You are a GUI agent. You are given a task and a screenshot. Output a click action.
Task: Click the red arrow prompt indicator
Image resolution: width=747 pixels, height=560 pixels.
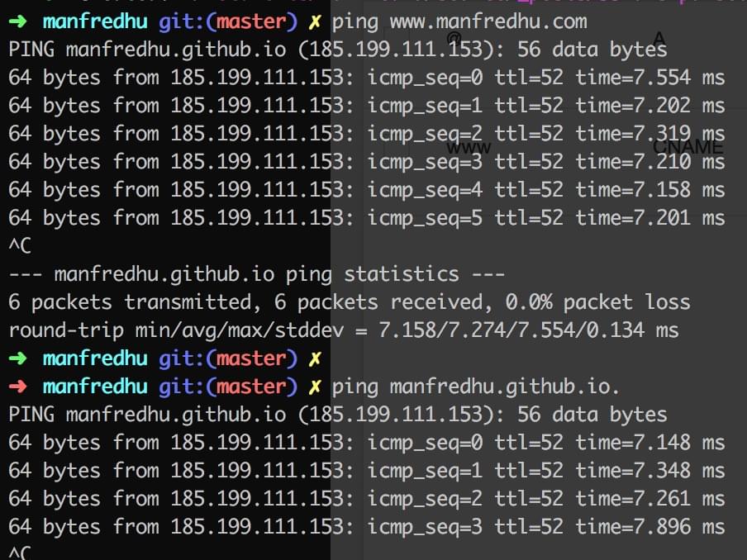click(x=17, y=387)
